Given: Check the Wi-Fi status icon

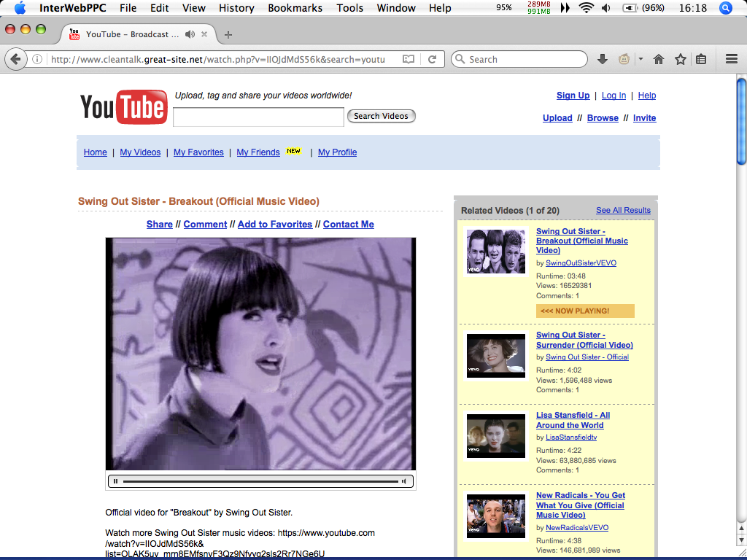Looking at the screenshot, I should [x=586, y=7].
